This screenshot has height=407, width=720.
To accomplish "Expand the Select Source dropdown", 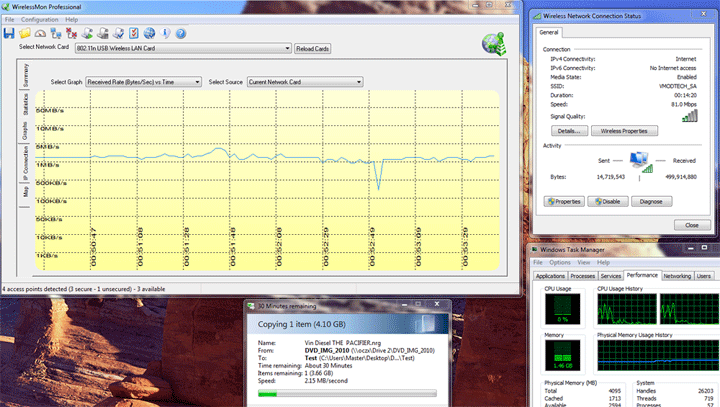I will [x=359, y=82].
